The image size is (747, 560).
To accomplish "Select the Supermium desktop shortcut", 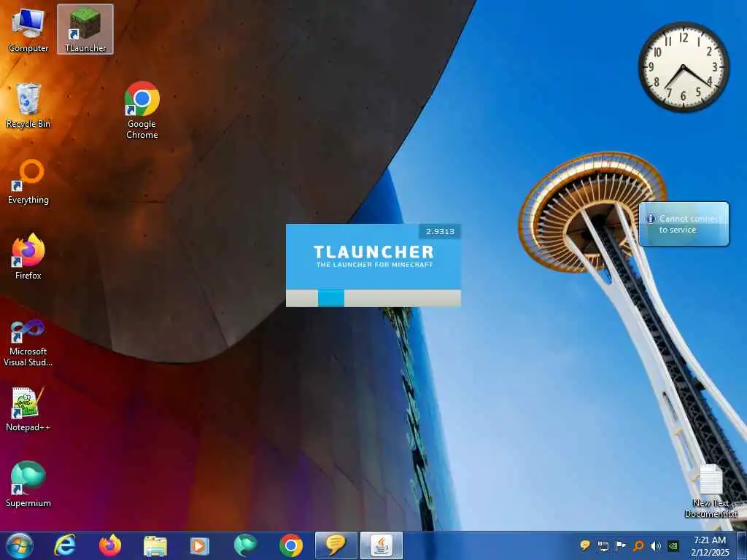I will (28, 484).
